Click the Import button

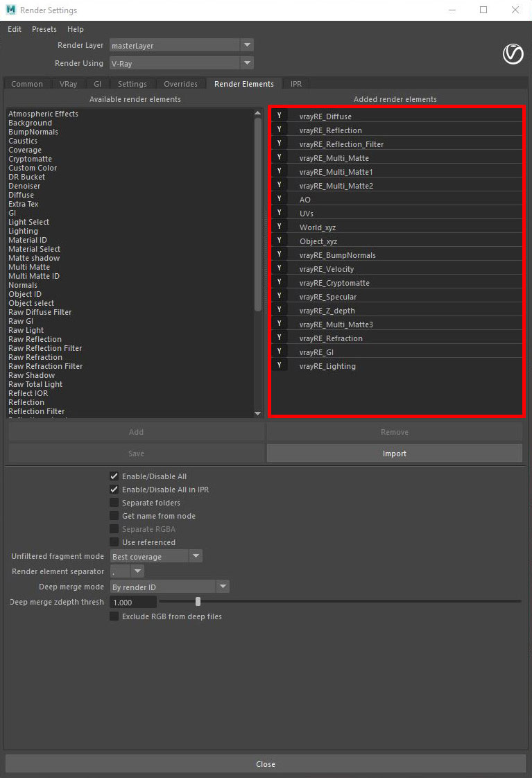[x=394, y=453]
